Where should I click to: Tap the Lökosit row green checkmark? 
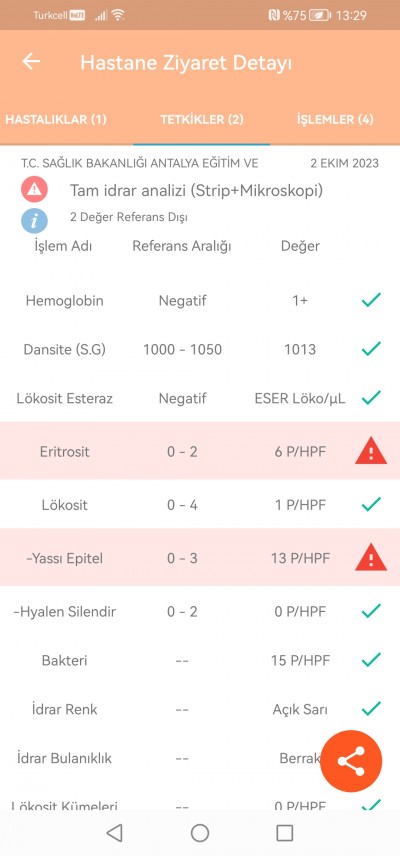click(x=371, y=504)
